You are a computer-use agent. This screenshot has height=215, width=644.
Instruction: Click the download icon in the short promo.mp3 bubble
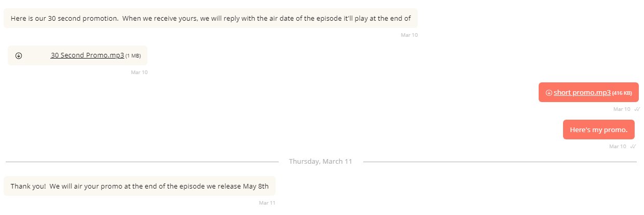tap(549, 93)
